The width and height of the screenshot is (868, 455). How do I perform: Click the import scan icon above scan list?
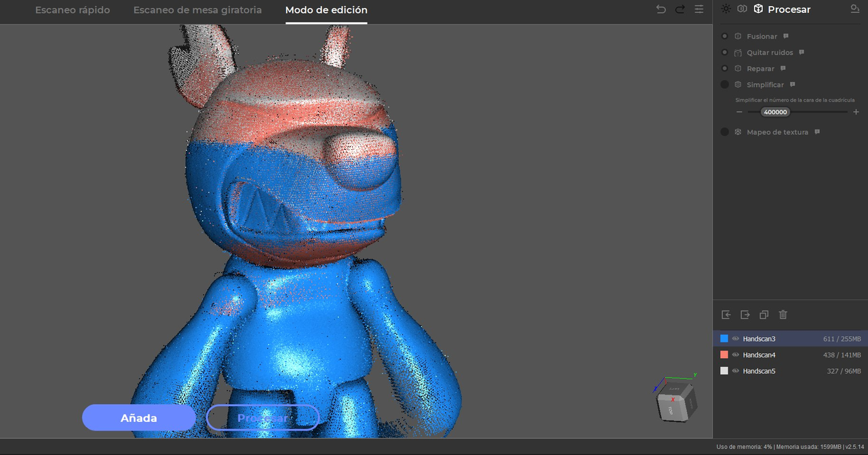pyautogui.click(x=726, y=315)
